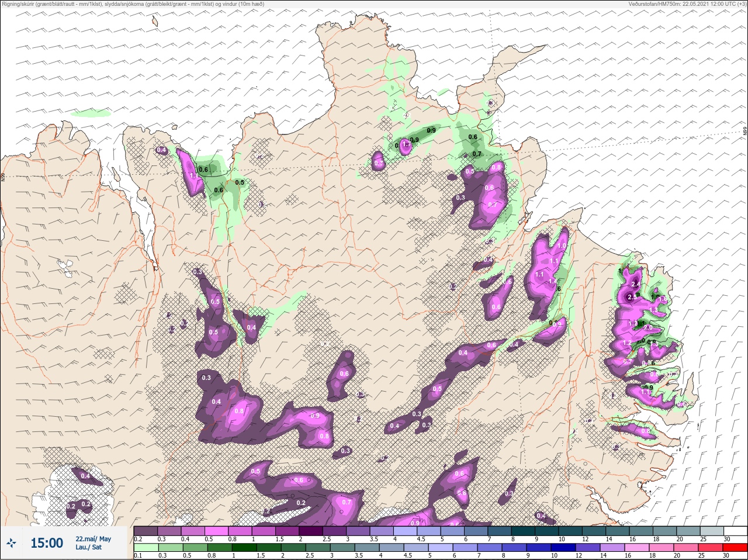Click the 2.4 precipitation value on the east coast
Image resolution: width=748 pixels, height=560 pixels.
636,284
